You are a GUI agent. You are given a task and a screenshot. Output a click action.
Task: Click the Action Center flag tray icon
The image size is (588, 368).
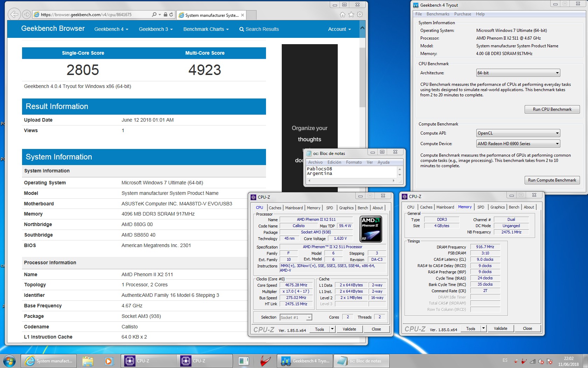(549, 361)
